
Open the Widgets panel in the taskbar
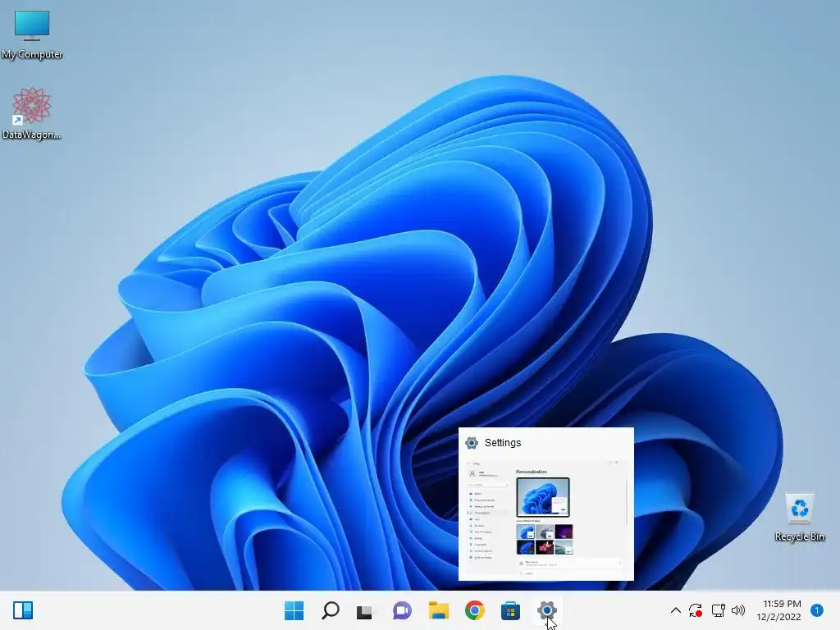click(23, 610)
